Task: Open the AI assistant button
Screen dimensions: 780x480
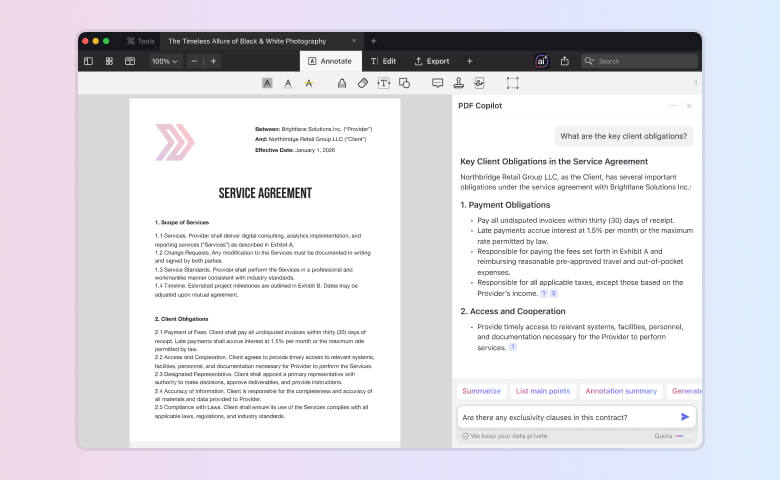Action: [x=541, y=61]
